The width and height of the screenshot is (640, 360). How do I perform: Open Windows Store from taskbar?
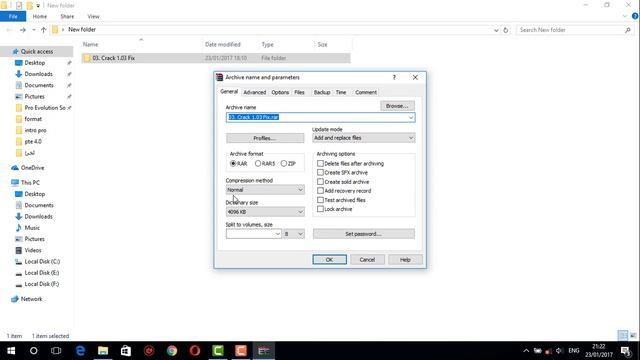(126, 351)
